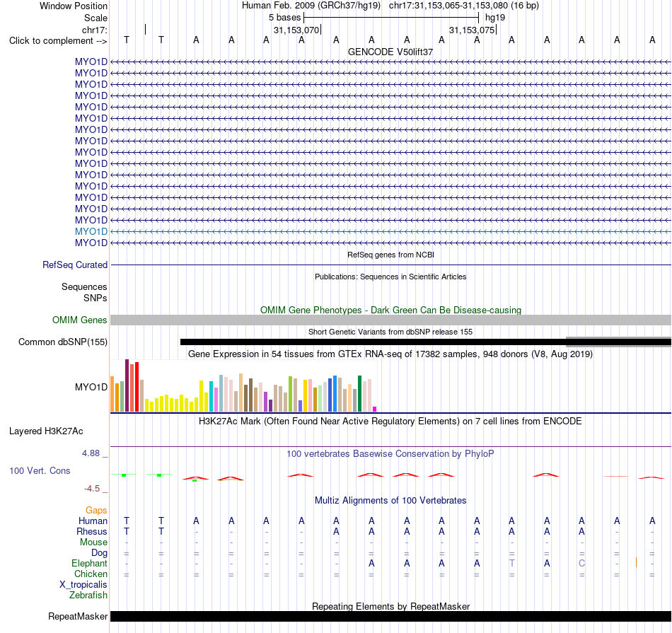This screenshot has height=633, width=672.
Task: Open the GENCODE V50lift37 track title
Action: pyautogui.click(x=390, y=52)
